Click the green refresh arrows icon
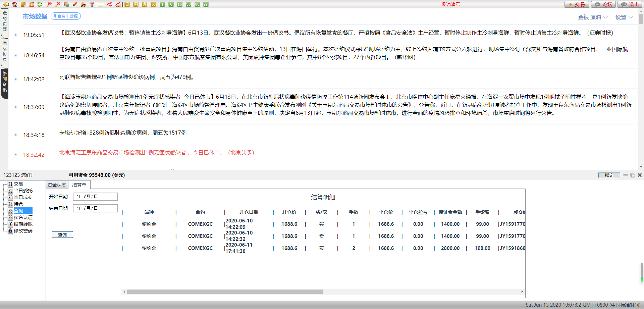644x309 pixels. click(x=40, y=4)
